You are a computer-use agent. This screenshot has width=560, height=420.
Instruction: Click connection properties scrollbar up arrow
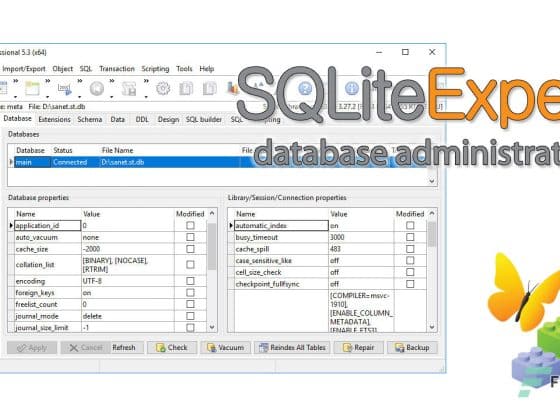[x=432, y=214]
